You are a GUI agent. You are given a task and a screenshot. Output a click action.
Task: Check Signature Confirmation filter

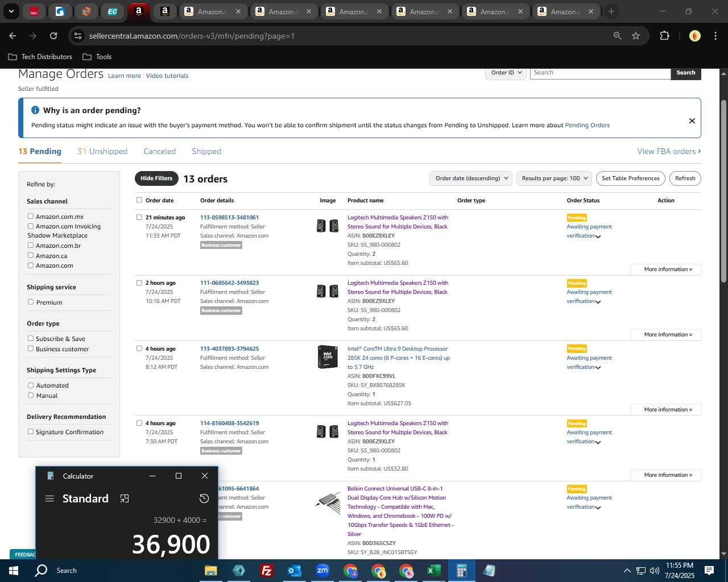[x=31, y=431]
